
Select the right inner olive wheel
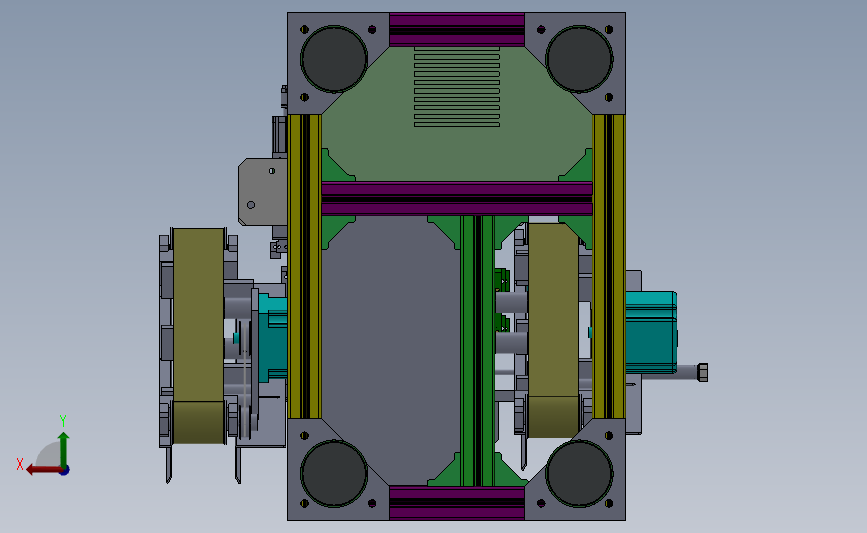pyautogui.click(x=553, y=330)
